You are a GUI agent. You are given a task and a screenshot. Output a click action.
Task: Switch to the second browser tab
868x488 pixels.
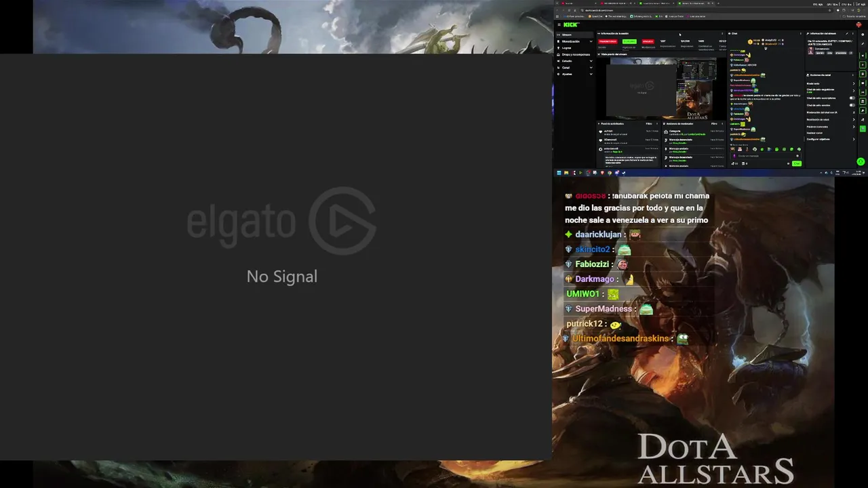pos(617,3)
